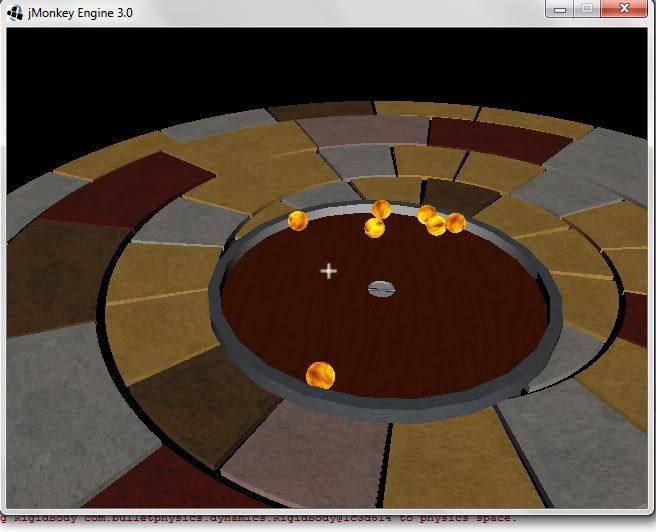
Task: Click the grey disc at the arena center
Action: (381, 289)
